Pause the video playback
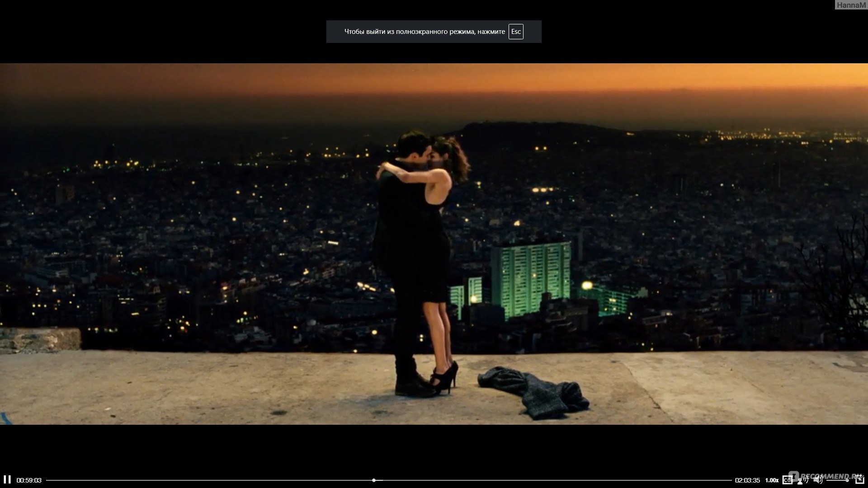 coord(7,480)
